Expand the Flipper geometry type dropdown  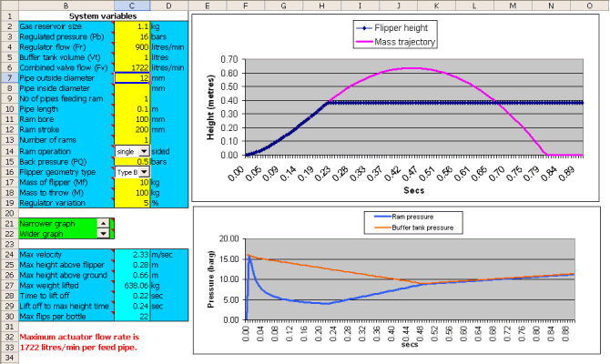click(145, 170)
